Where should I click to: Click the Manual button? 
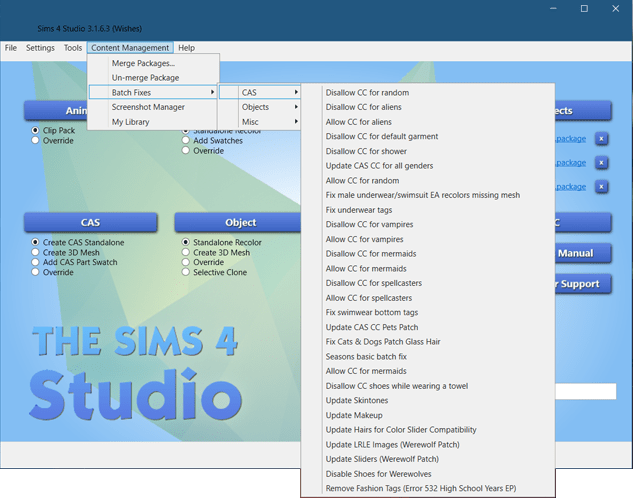coord(583,253)
